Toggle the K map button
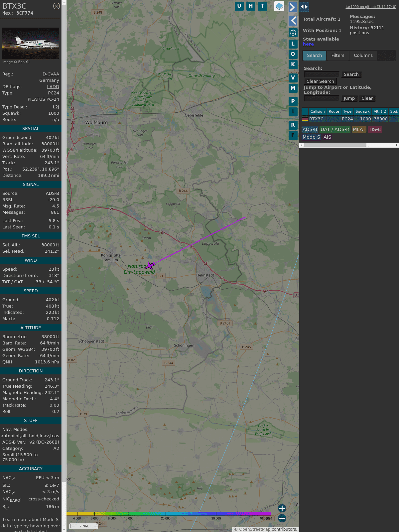The width and height of the screenshot is (399, 532). pos(293,65)
